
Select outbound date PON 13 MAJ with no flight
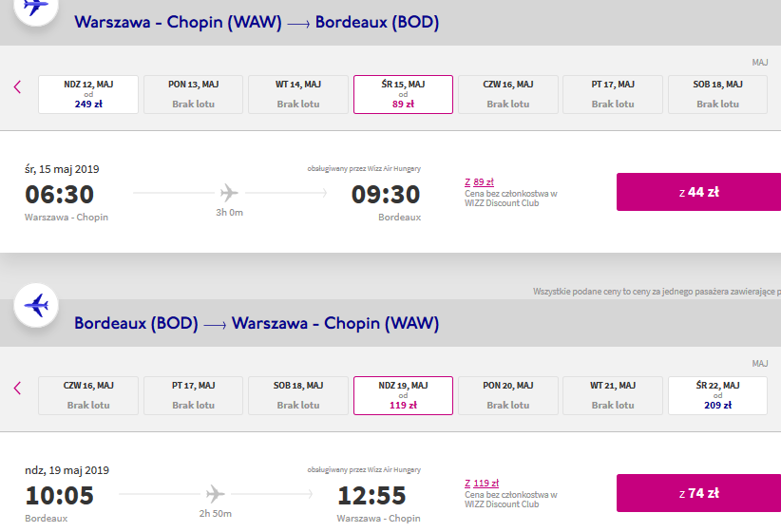click(x=193, y=95)
